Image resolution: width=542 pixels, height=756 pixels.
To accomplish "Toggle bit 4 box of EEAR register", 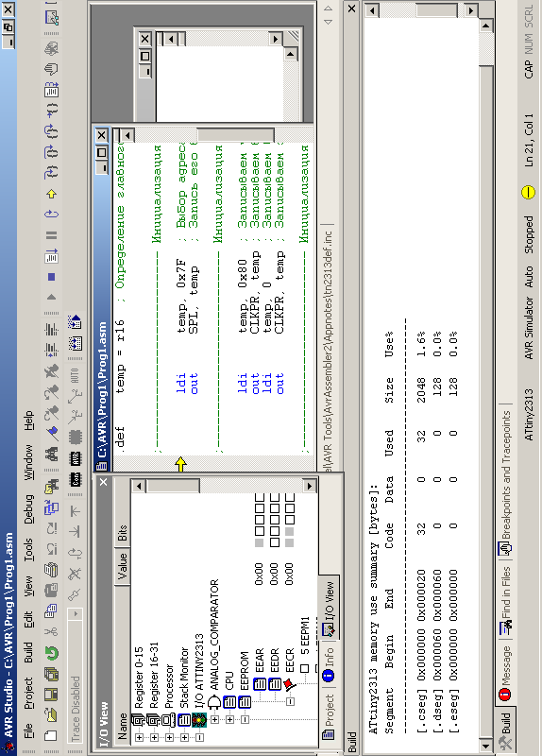I will 259,507.
